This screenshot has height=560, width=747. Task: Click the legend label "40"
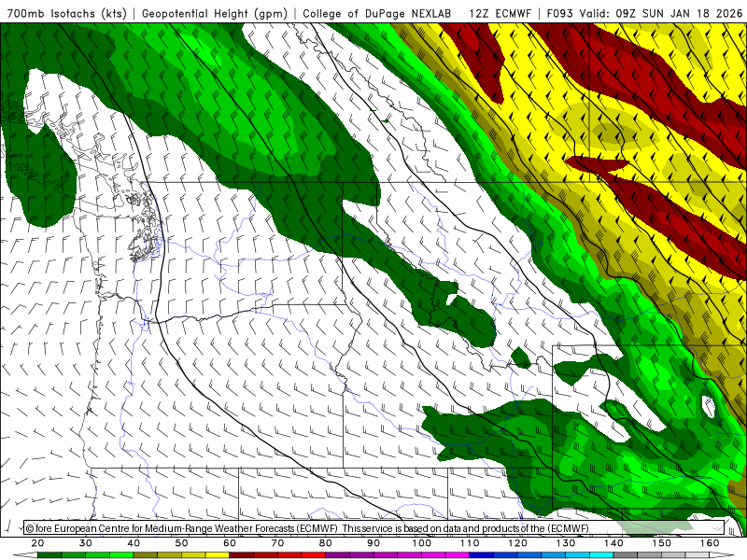pyautogui.click(x=134, y=543)
